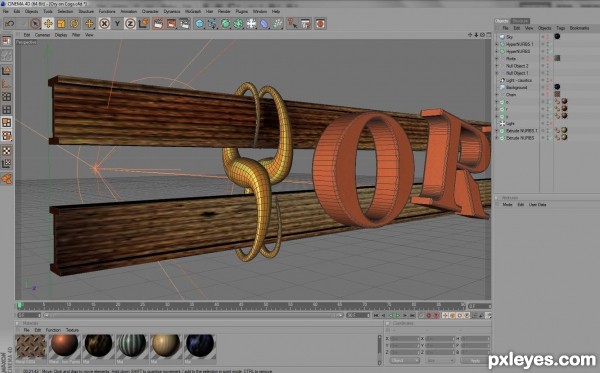
Task: Click the Array modeling objects icon
Action: pos(238,24)
